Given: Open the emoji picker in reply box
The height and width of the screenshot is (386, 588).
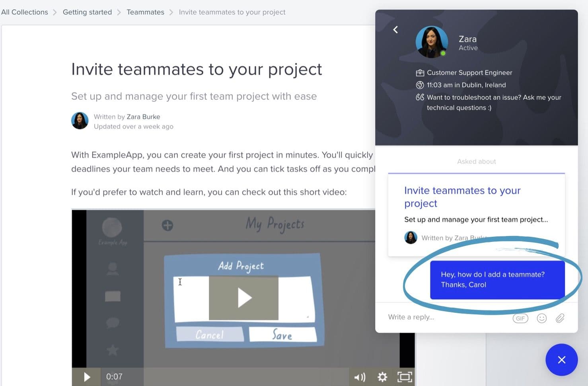Looking at the screenshot, I should [542, 318].
